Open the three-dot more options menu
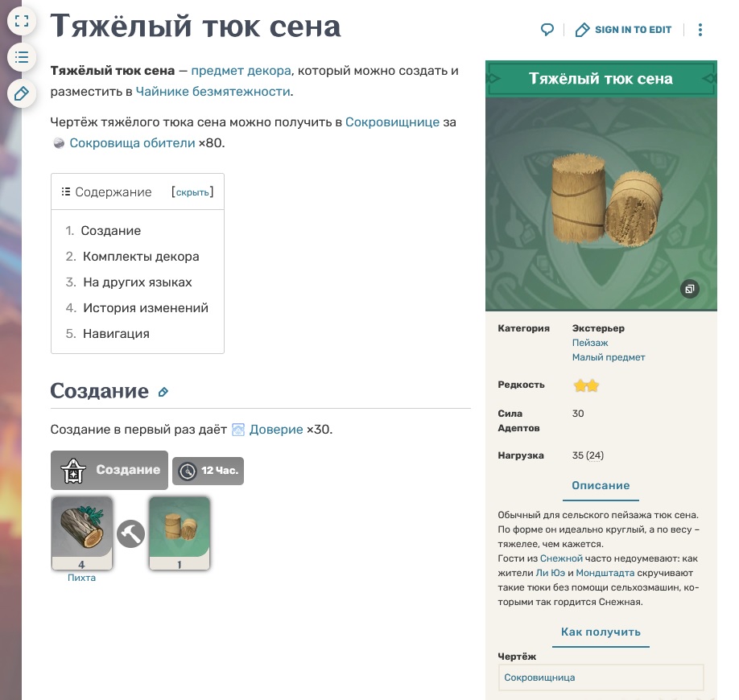Screen dimensions: 739x700 click(700, 30)
